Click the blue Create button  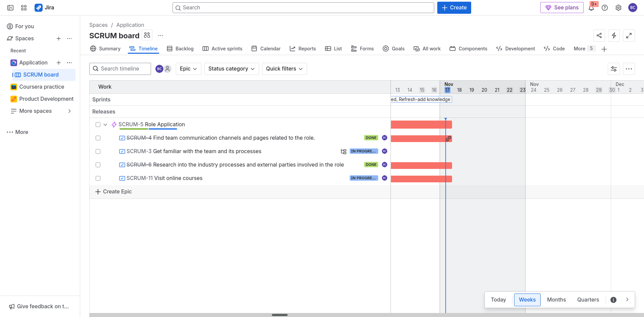(x=454, y=8)
